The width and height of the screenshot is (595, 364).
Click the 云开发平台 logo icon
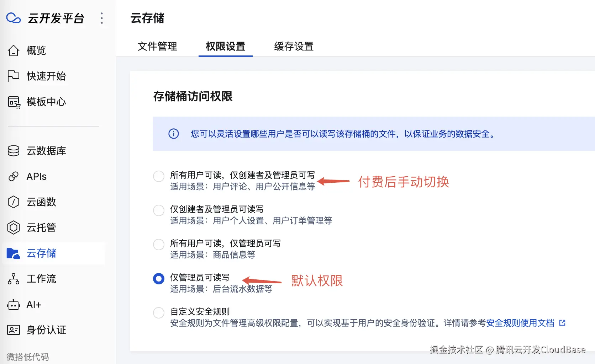(x=14, y=18)
